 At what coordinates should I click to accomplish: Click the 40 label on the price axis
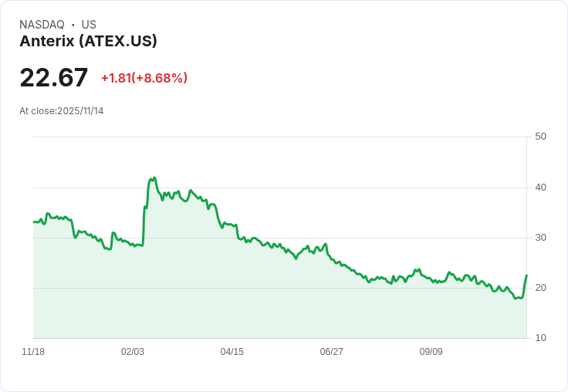540,188
